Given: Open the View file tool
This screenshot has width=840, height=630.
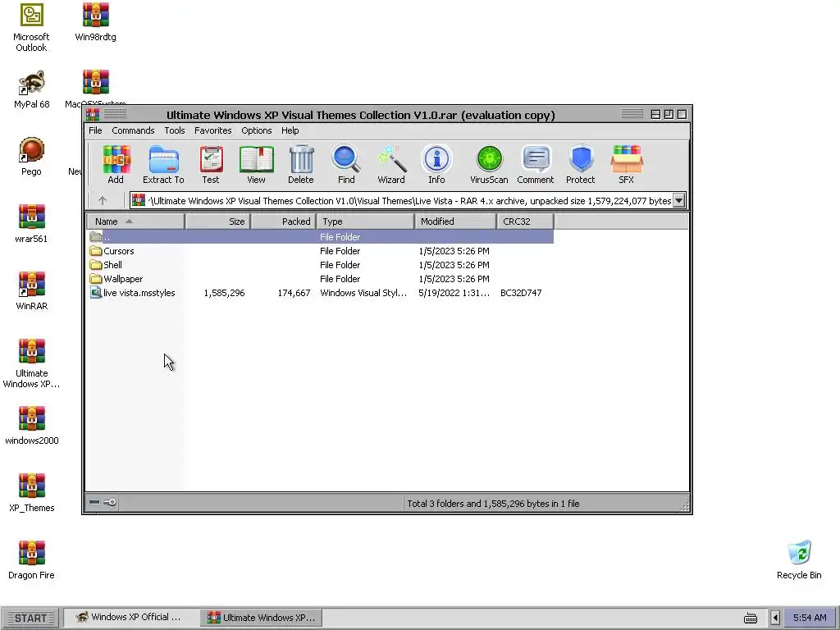Looking at the screenshot, I should (x=256, y=164).
